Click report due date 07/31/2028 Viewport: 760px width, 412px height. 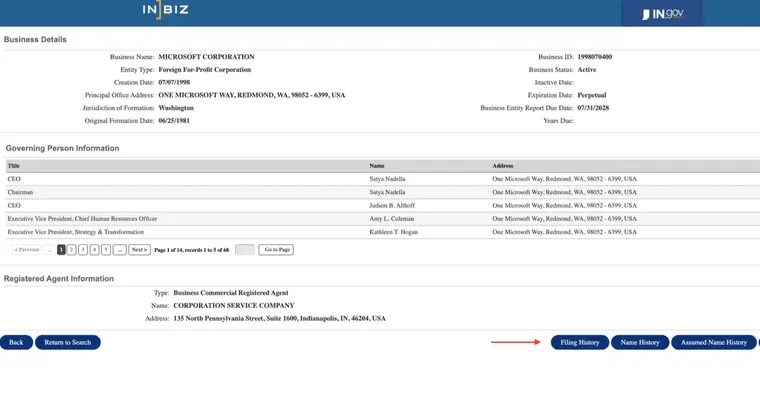point(593,108)
